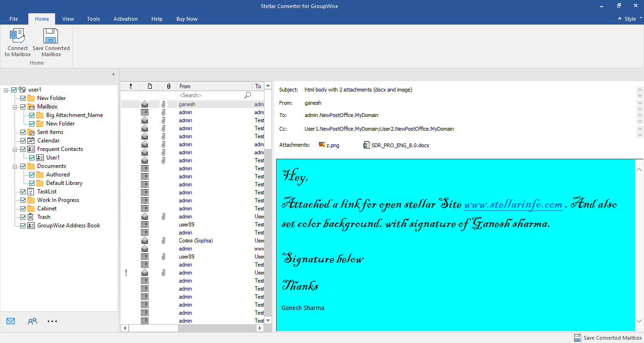Toggle the Cabinet checkbox
The height and width of the screenshot is (343, 644).
(x=23, y=209)
